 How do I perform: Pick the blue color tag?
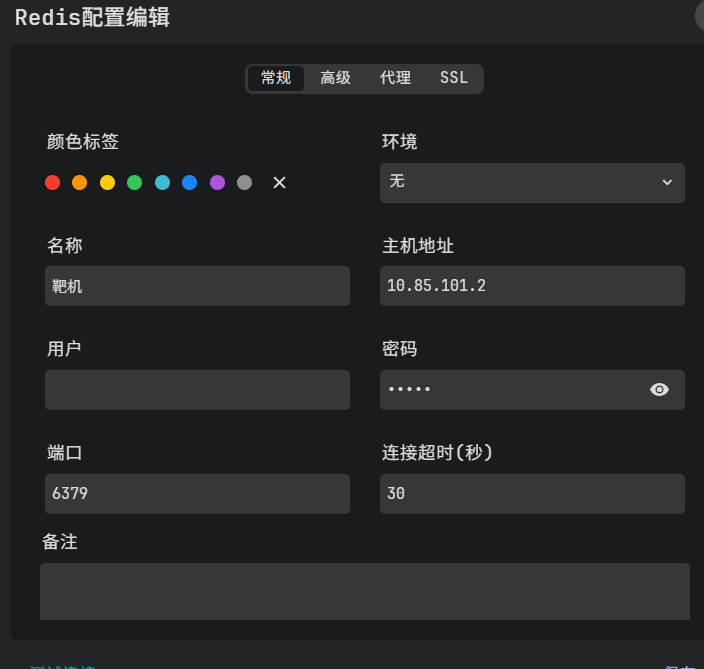click(189, 183)
